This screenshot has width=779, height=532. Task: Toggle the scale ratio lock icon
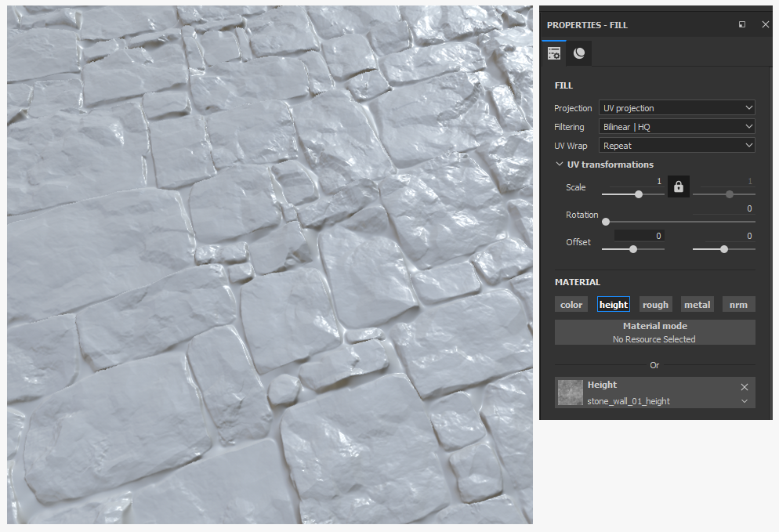point(678,186)
